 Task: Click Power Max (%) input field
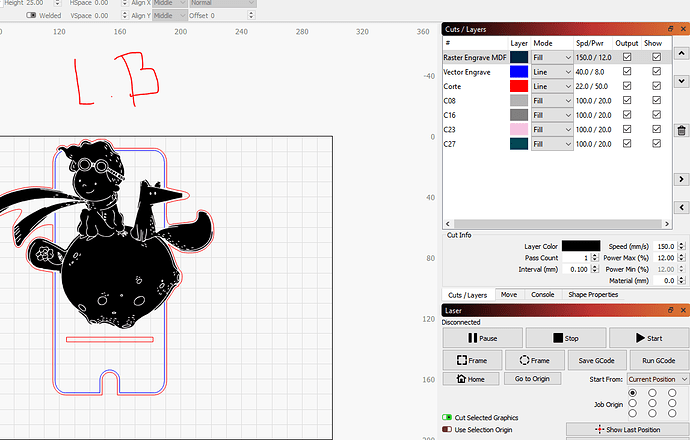pyautogui.click(x=665, y=257)
